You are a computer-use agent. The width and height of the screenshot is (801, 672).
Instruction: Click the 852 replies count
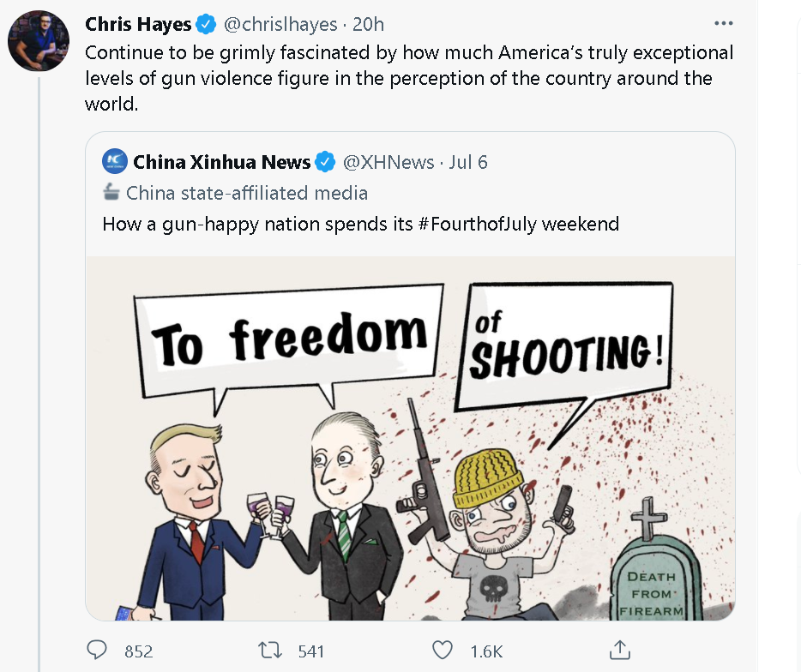click(138, 651)
